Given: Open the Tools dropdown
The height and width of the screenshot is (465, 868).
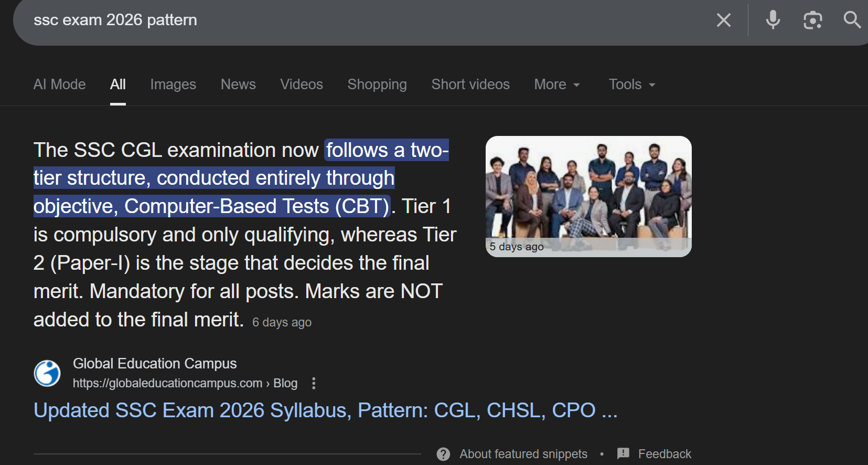Looking at the screenshot, I should tap(630, 84).
